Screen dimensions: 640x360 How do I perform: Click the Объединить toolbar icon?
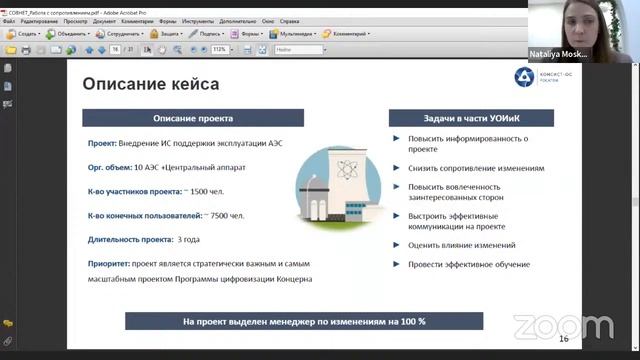50,34
